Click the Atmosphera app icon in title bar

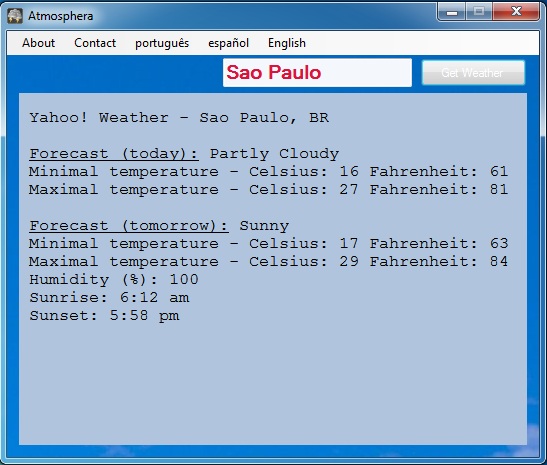point(15,16)
